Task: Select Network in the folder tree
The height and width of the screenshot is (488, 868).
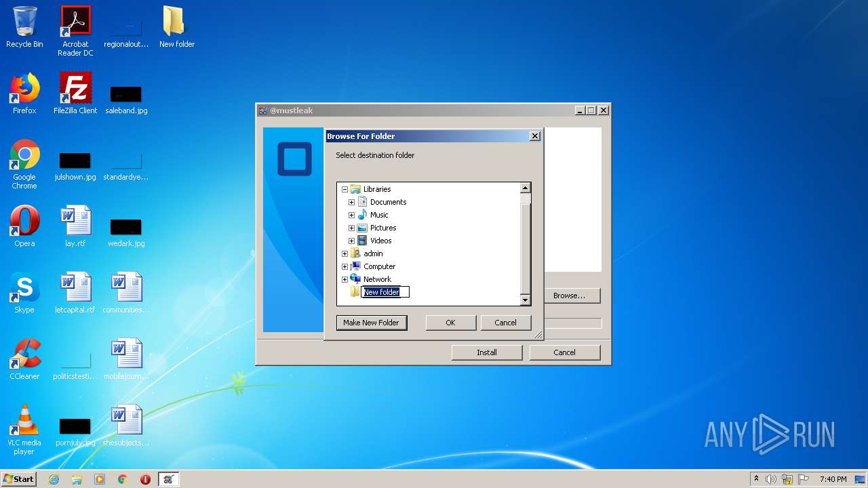Action: [x=377, y=279]
